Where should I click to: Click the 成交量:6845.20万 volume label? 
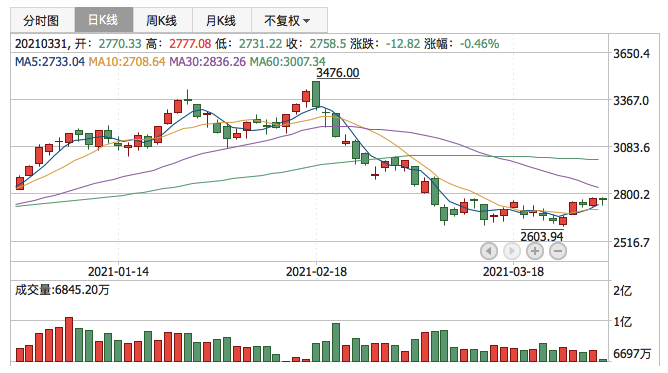[62, 290]
